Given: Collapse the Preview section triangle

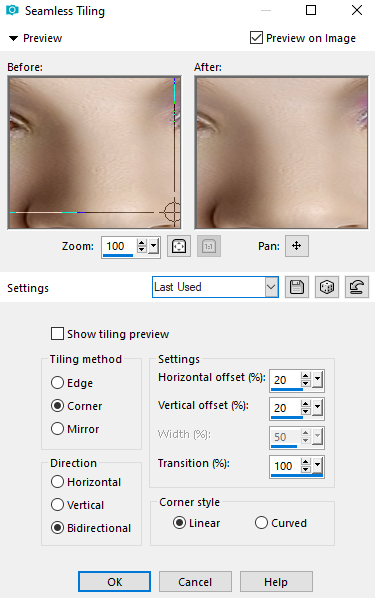Looking at the screenshot, I should [x=13, y=38].
